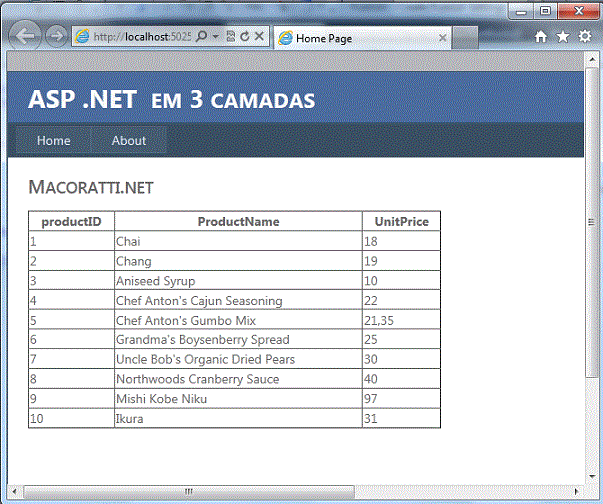This screenshot has width=603, height=504.
Task: Refresh the page with reload icon
Action: [245, 37]
